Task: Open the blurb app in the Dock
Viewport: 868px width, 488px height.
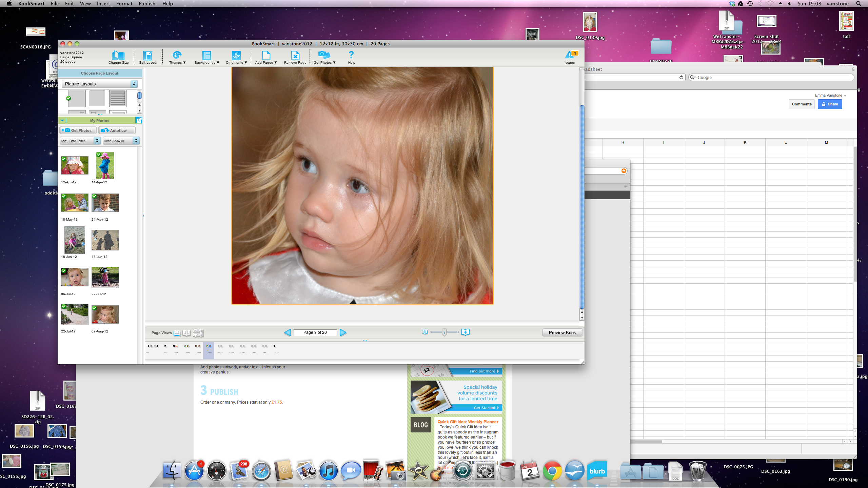Action: (x=597, y=471)
